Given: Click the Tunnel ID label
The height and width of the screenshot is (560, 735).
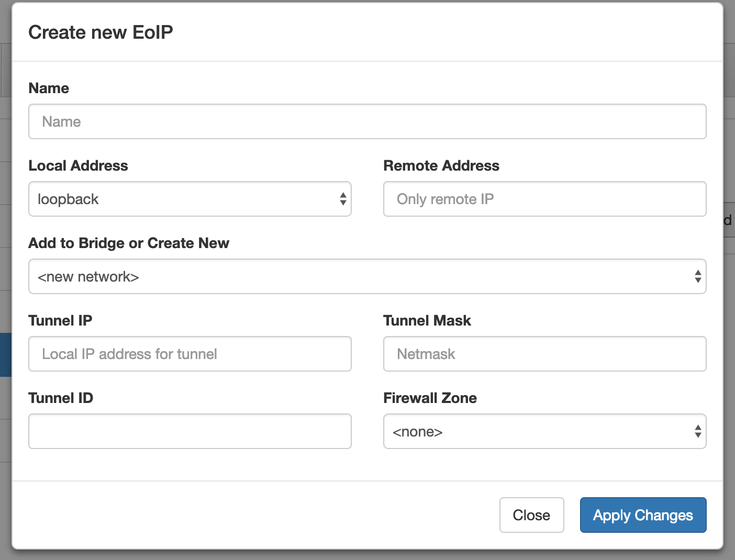Looking at the screenshot, I should 61,398.
